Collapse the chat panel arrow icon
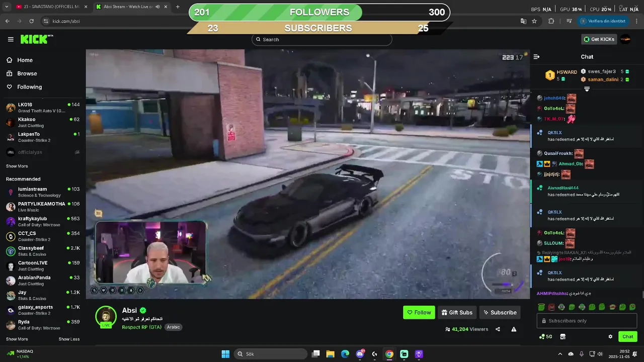This screenshot has width=644, height=362. point(536,57)
